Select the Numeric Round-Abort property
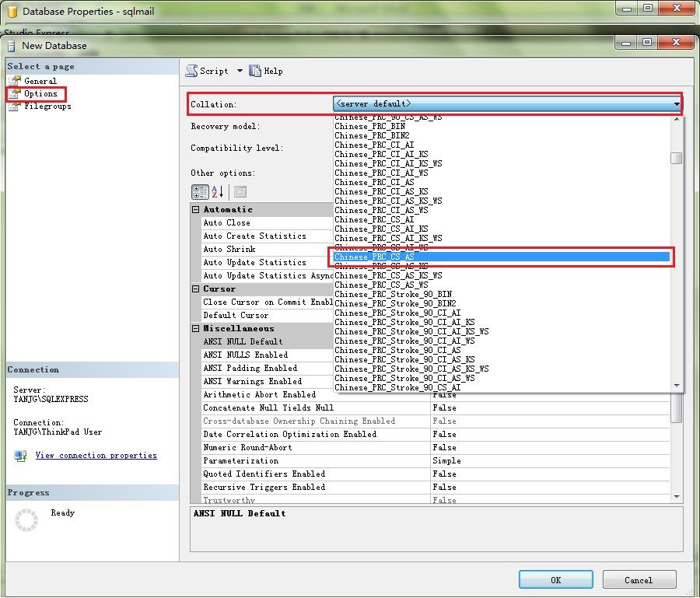The image size is (700, 598). [x=248, y=447]
